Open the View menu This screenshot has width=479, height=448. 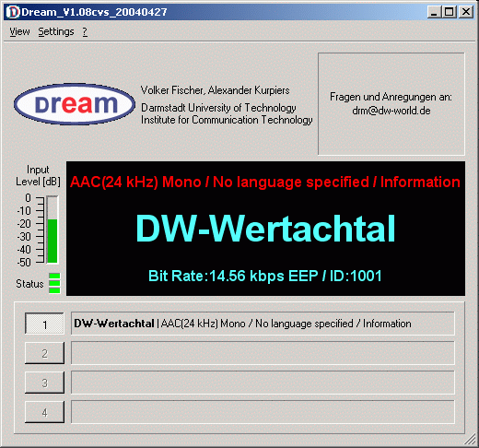pyautogui.click(x=19, y=31)
